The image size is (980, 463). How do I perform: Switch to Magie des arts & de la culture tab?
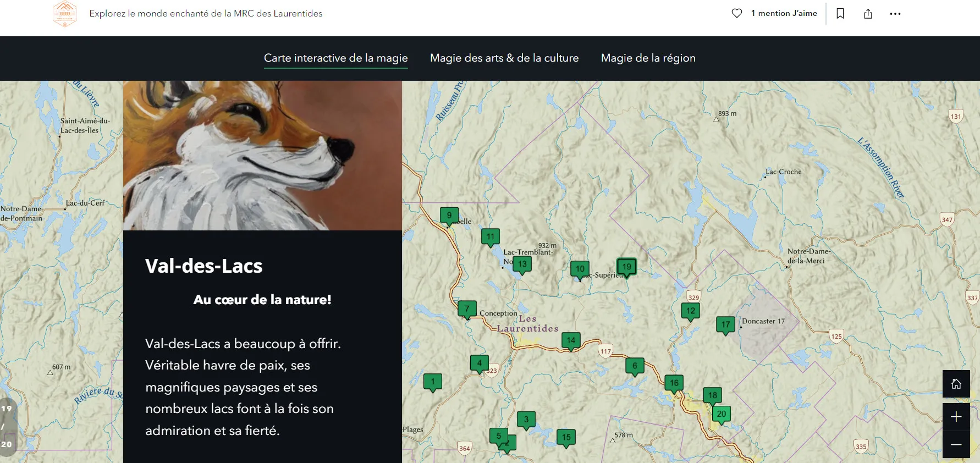click(x=504, y=58)
